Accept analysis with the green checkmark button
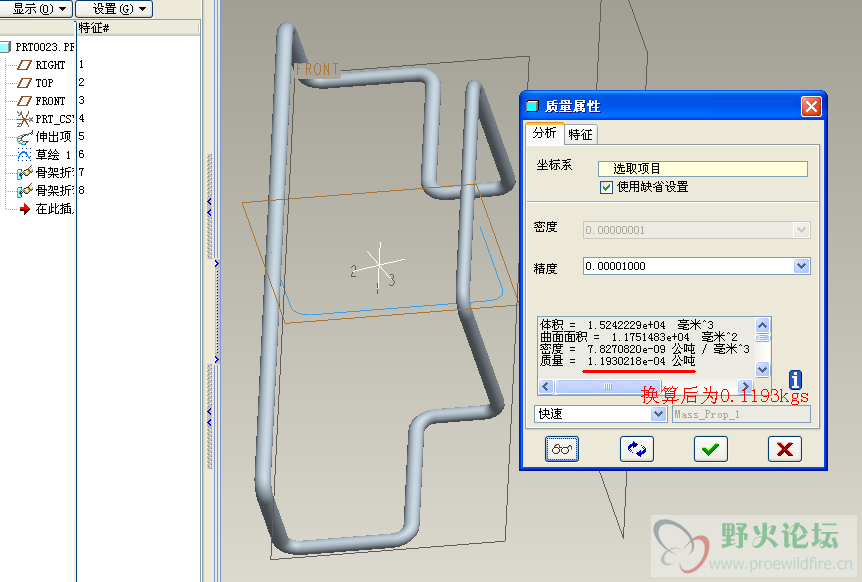The image size is (862, 582). tap(711, 449)
